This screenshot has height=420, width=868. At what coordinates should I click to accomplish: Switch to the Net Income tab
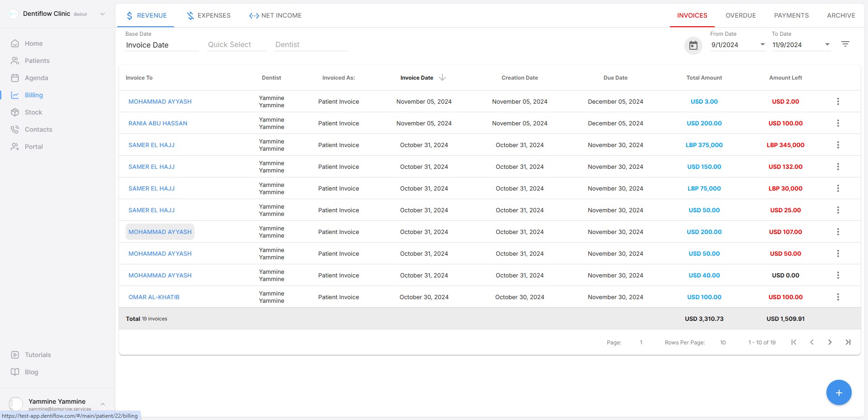[275, 15]
